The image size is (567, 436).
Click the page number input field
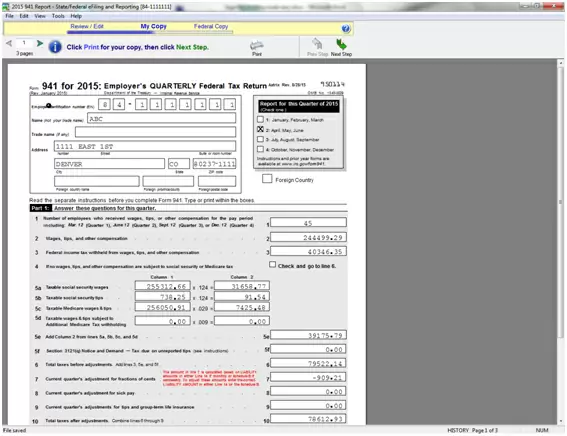24,43
